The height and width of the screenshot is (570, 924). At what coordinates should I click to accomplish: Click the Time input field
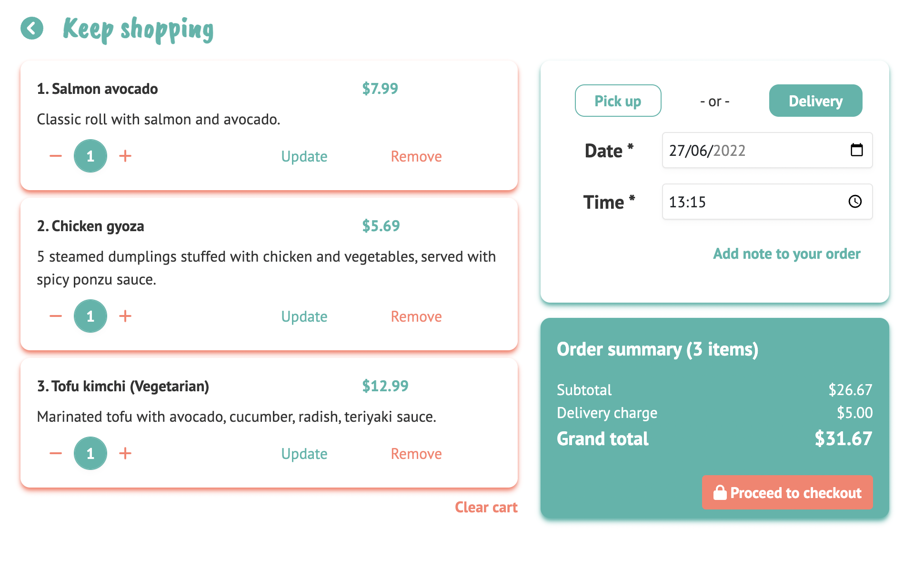click(x=753, y=202)
